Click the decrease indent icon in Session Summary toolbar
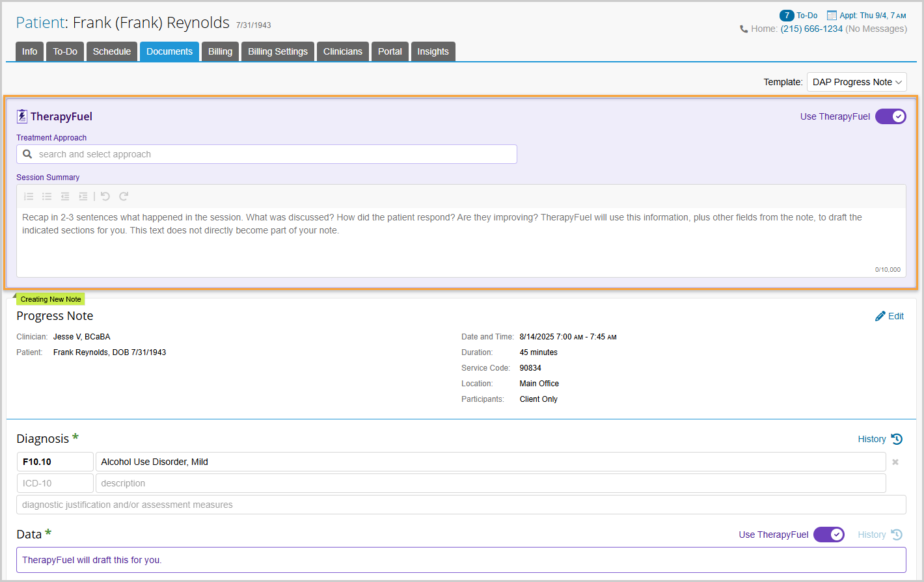The width and height of the screenshot is (924, 582). coord(65,196)
